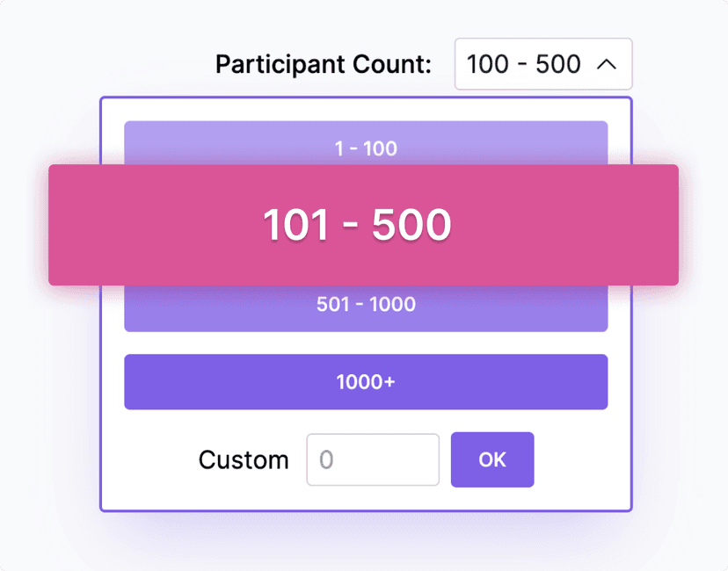This screenshot has height=571, width=728.
Task: Select the 501 - 1000 participant range
Action: tap(366, 305)
